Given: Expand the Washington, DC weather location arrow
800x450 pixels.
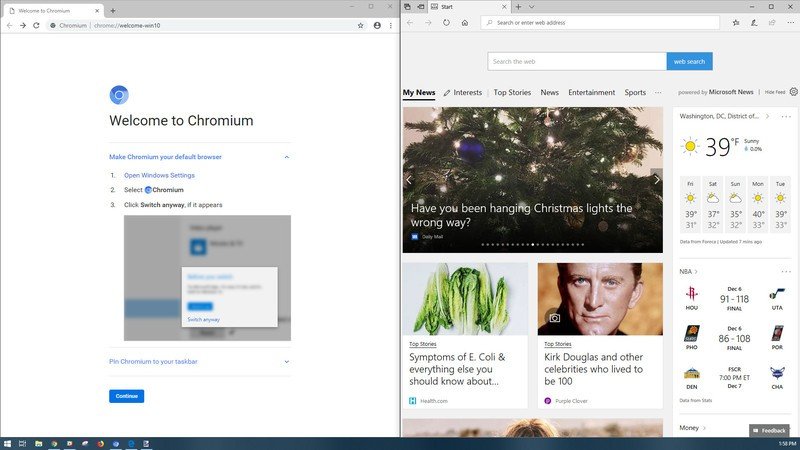Looking at the screenshot, I should (767, 116).
